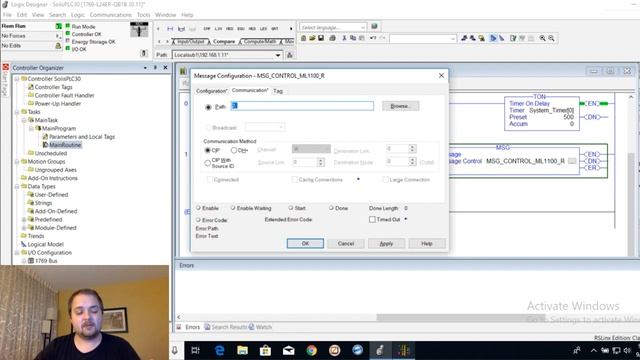Select the Broadcast radio button
640x360 pixels.
[209, 127]
